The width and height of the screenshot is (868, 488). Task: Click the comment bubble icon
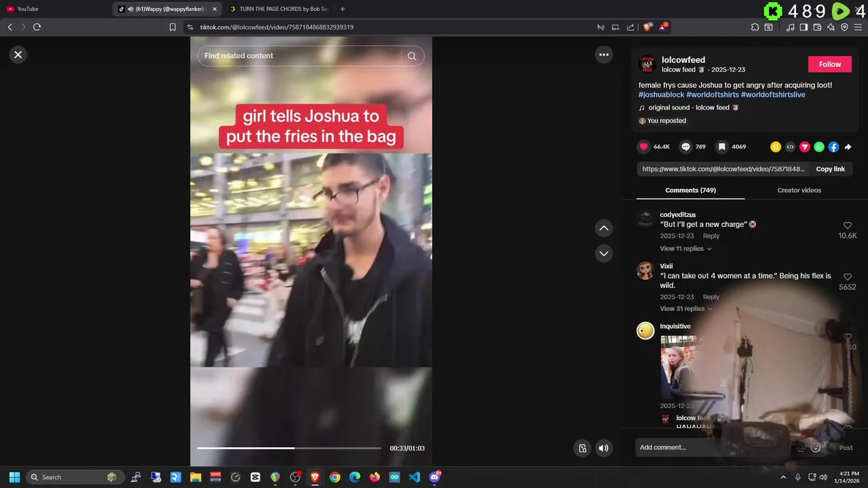pos(686,146)
